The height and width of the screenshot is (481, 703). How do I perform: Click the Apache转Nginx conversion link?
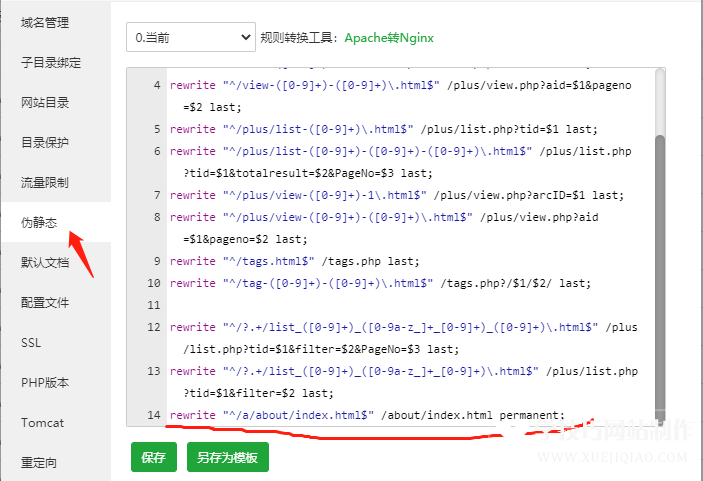tap(389, 38)
